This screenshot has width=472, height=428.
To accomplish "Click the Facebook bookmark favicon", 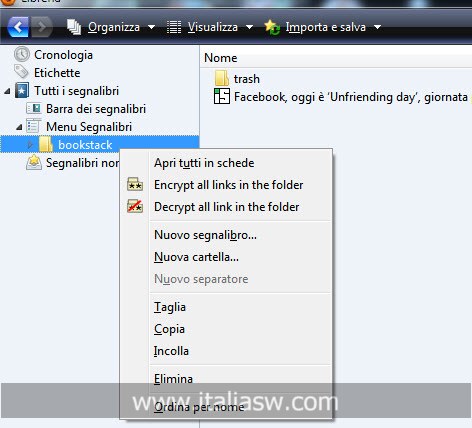I will pyautogui.click(x=222, y=97).
